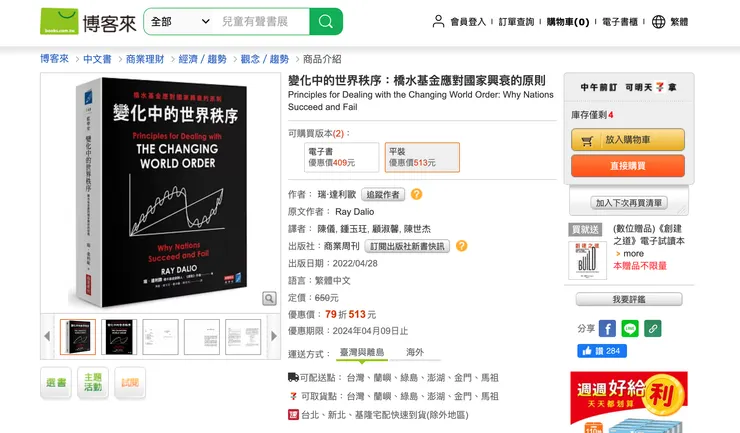Open member login via person icon
Screen dimensions: 740x433
[438, 21]
